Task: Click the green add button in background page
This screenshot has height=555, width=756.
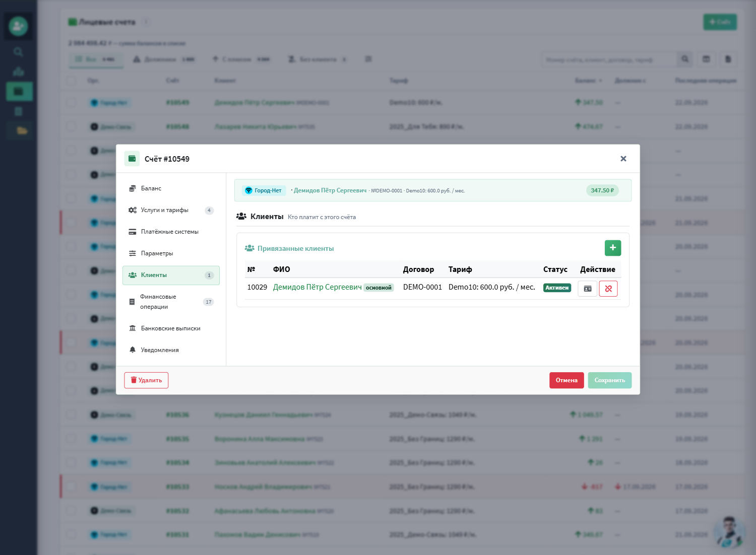Action: [x=720, y=22]
